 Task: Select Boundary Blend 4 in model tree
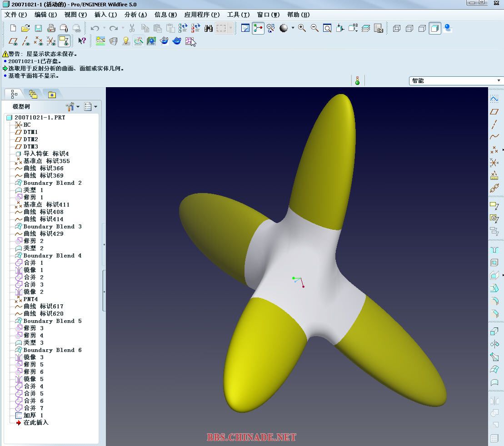pyautogui.click(x=52, y=256)
